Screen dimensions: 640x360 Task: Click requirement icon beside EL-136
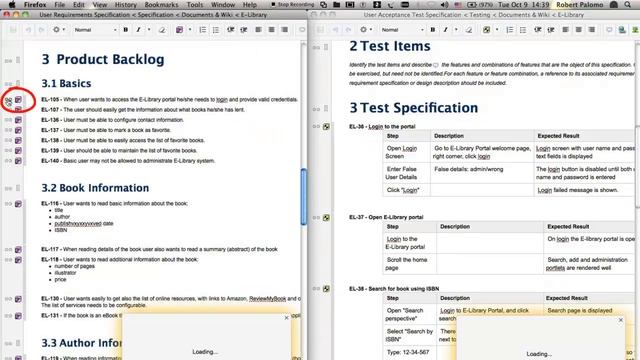coord(18,120)
